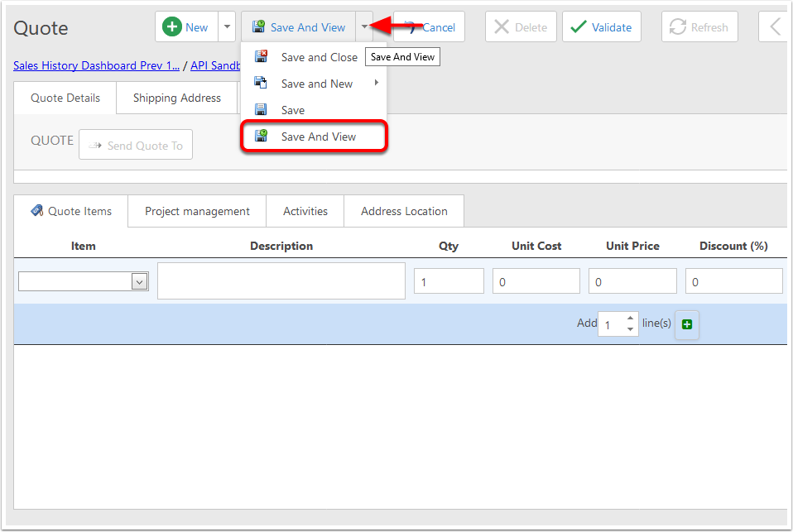Click the Validate button label
The image size is (793, 532).
tap(612, 27)
